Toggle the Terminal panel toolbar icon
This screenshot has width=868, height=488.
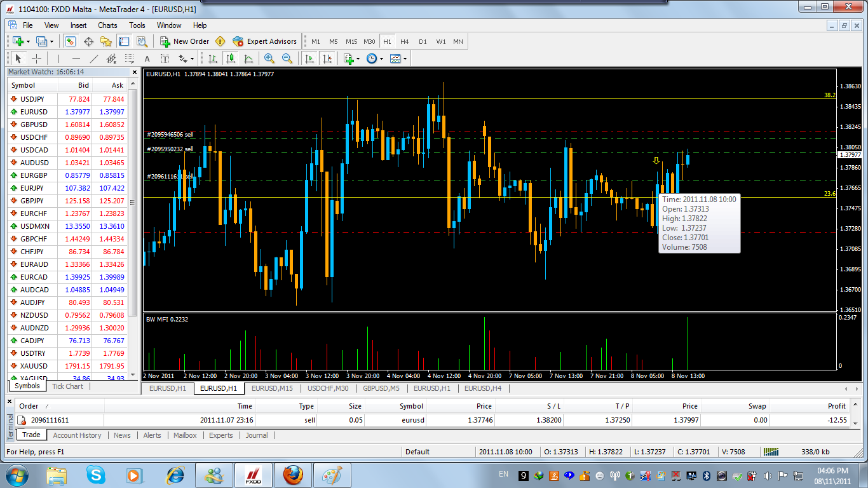pos(124,41)
